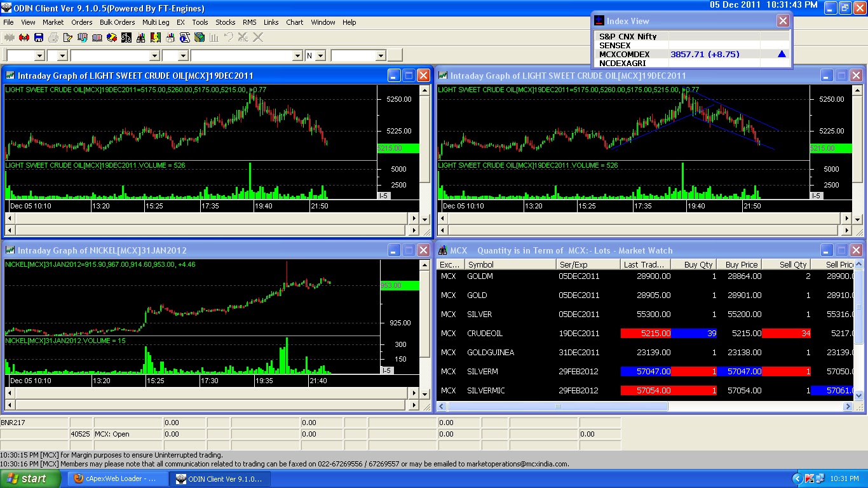
Task: Click the grayed-out large X toolbar icon
Action: click(x=258, y=37)
